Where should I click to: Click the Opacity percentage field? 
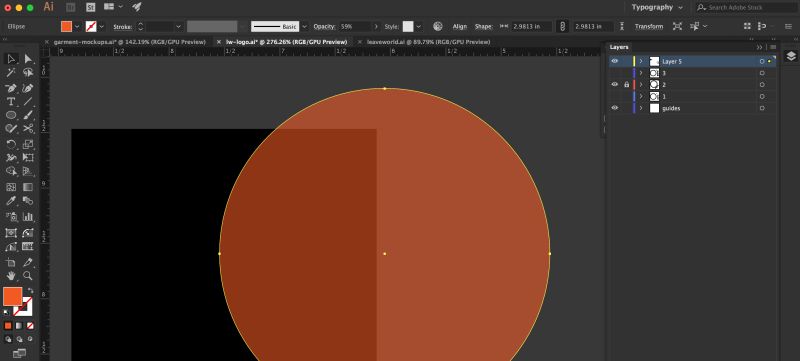click(355, 27)
